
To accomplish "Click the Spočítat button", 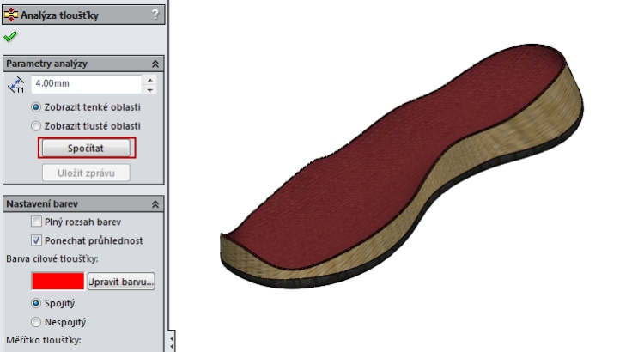I will [x=86, y=148].
